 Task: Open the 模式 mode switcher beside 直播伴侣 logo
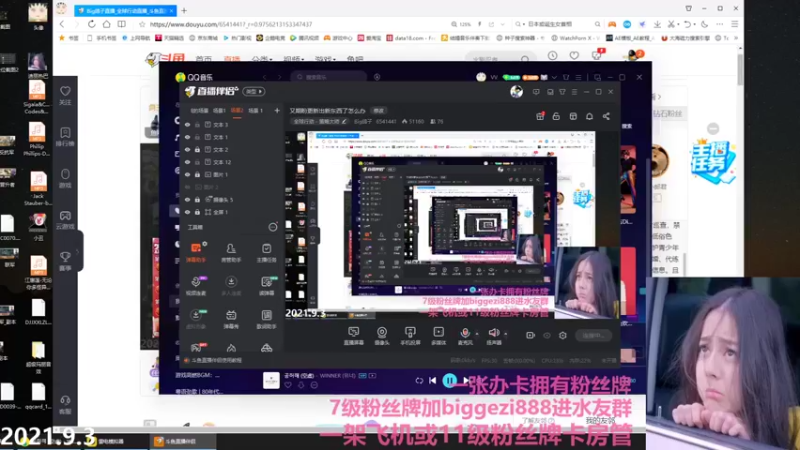[x=254, y=91]
